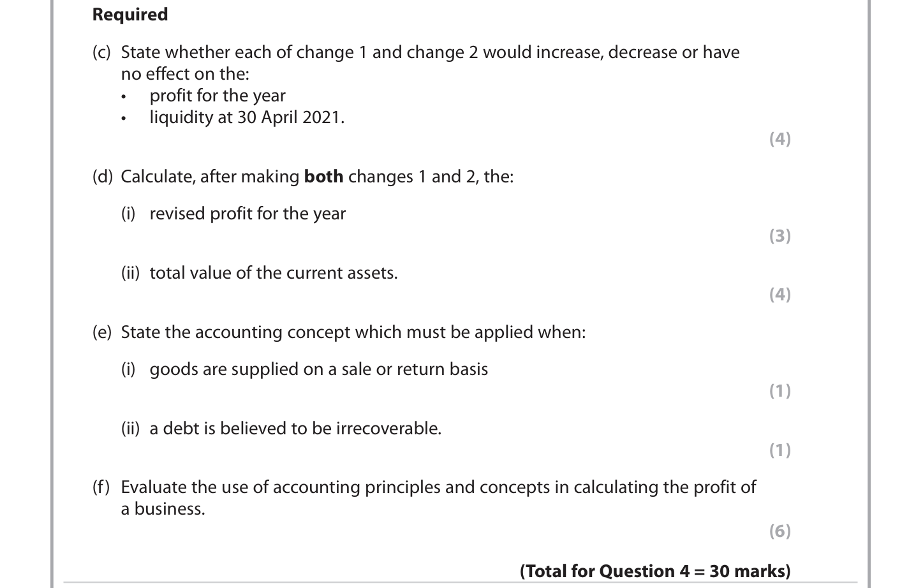Viewport: 916px width, 588px height.
Task: Click "a debt is believed to be irrecoverable."
Action: pos(295,429)
